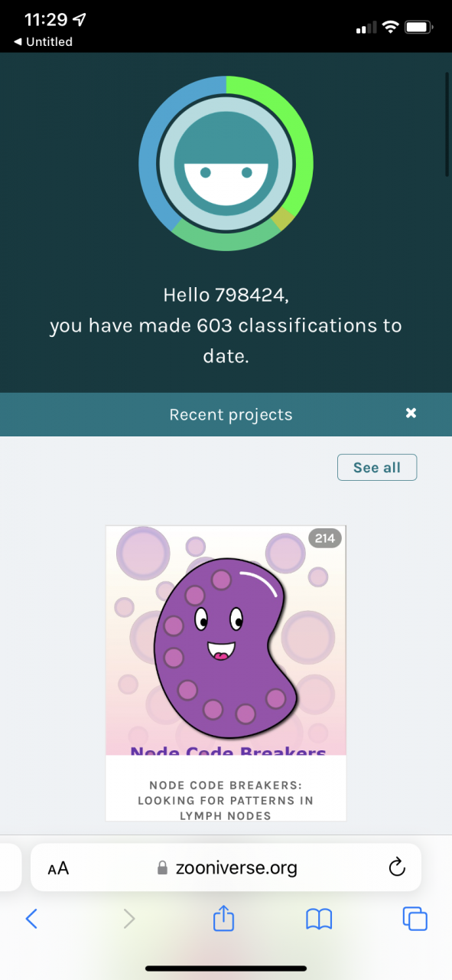This screenshot has width=452, height=980.
Task: Tap the zooniverse.org address field
Action: point(226,867)
